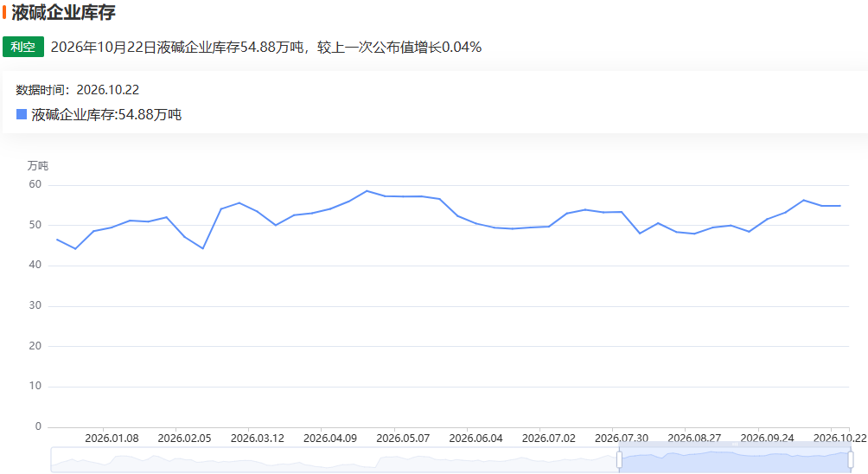The image size is (868, 474).
Task: Click the highlighted selected range in zoom bar
Action: coord(735,459)
